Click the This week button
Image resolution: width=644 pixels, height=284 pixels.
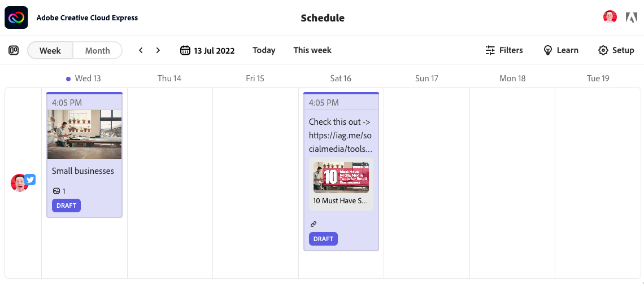[312, 50]
